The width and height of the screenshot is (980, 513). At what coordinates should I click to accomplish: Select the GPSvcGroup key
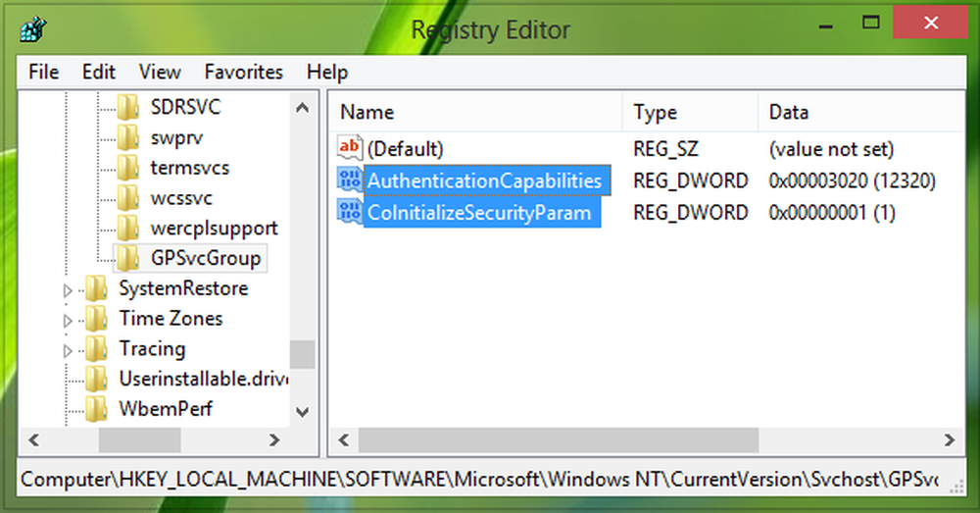click(x=206, y=258)
